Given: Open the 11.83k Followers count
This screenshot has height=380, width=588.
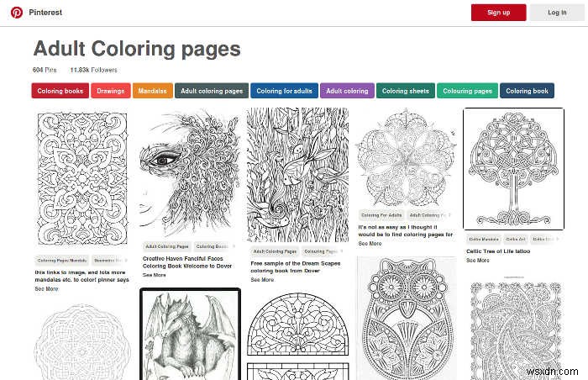Looking at the screenshot, I should pyautogui.click(x=94, y=70).
